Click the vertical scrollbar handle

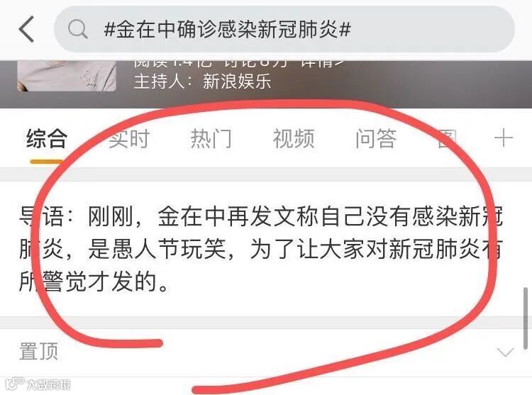(526, 318)
